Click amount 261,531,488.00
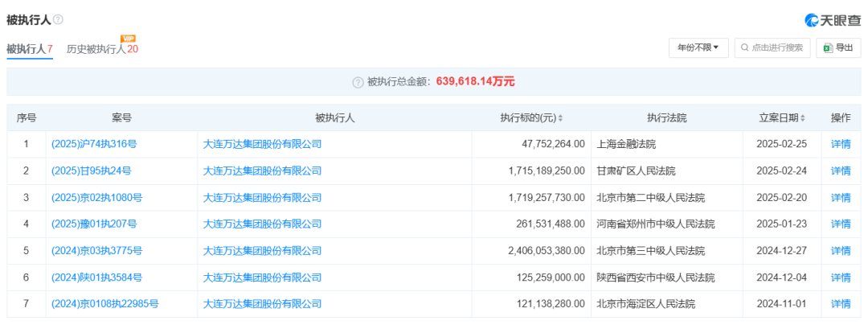Screen dimensions: 868x329 point(551,224)
